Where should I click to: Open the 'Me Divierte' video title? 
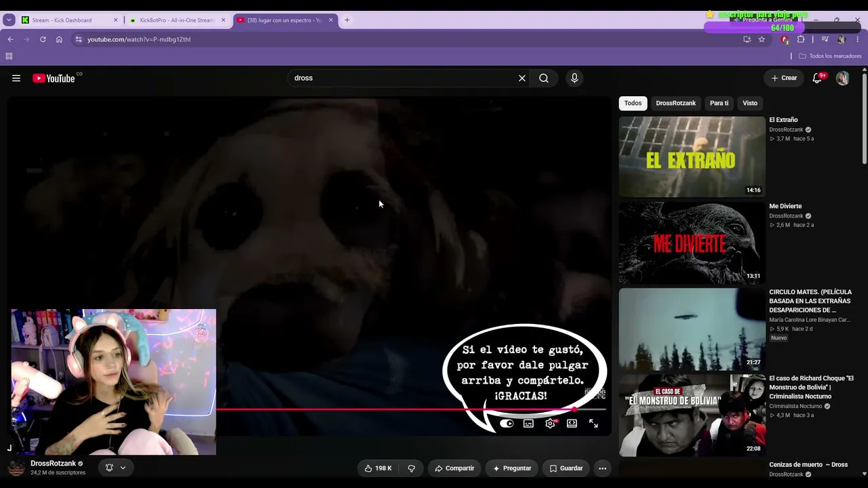[x=785, y=206]
